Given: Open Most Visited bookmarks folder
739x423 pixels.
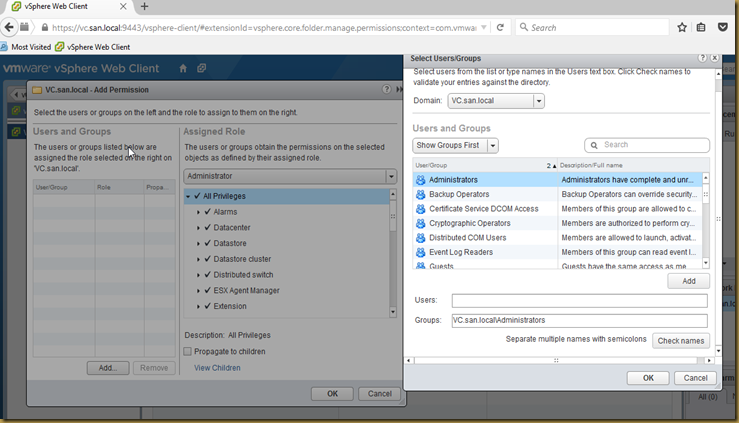Looking at the screenshot, I should [x=26, y=47].
